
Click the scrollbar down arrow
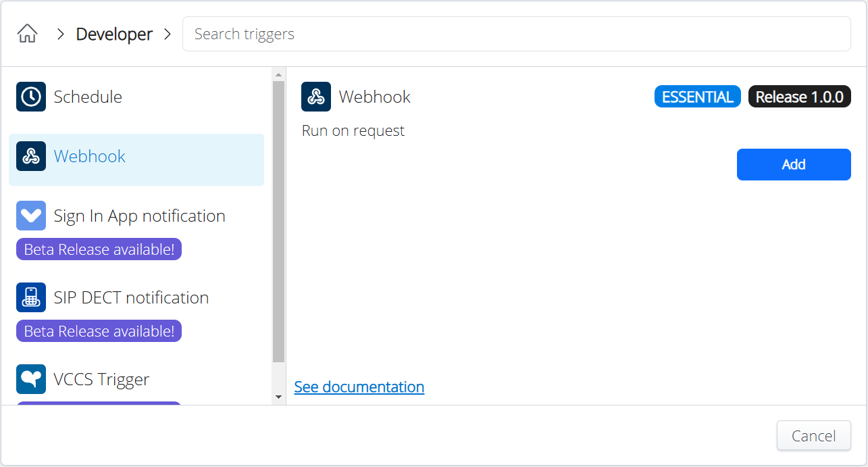[278, 397]
